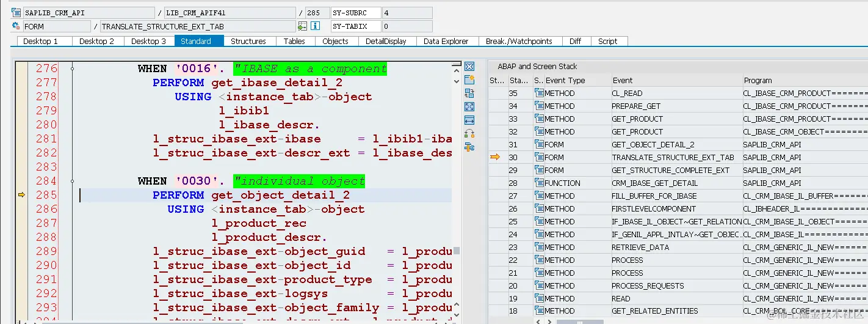This screenshot has height=324, width=868.
Task: Select the FILL_BUFFER_FOR_IBASE event cell
Action: click(676, 196)
